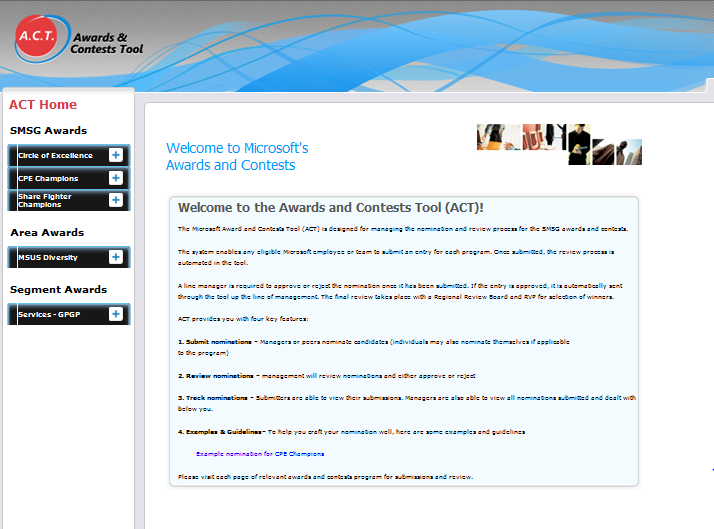Click the SMSG Awards heading
Viewport: 714px width, 529px height.
[48, 131]
